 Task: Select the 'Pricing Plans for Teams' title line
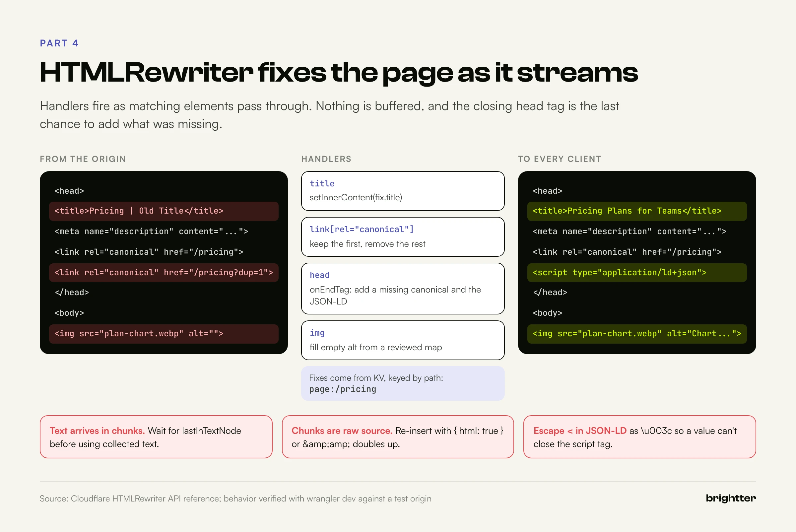pos(637,211)
